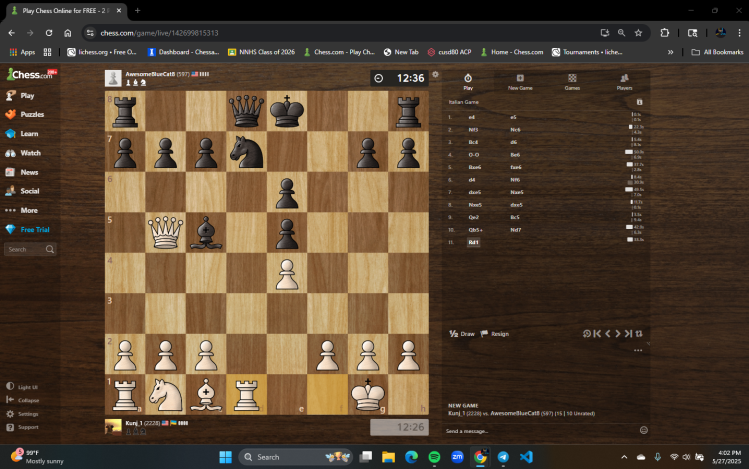
Task: Open Puzzles from the left sidebar
Action: pos(25,115)
